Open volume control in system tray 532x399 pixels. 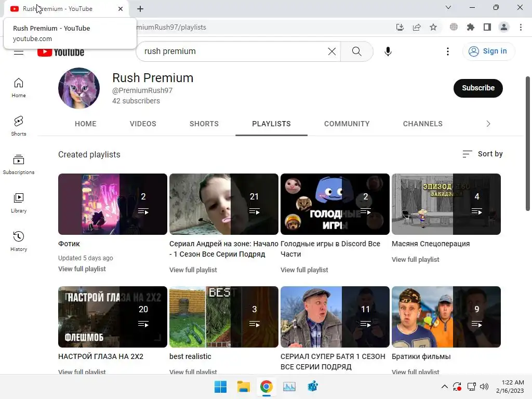pyautogui.click(x=484, y=387)
